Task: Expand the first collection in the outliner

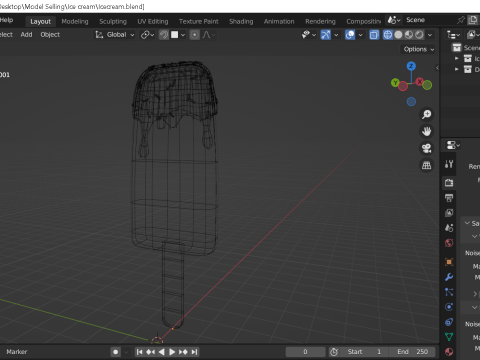Action: 457,58
